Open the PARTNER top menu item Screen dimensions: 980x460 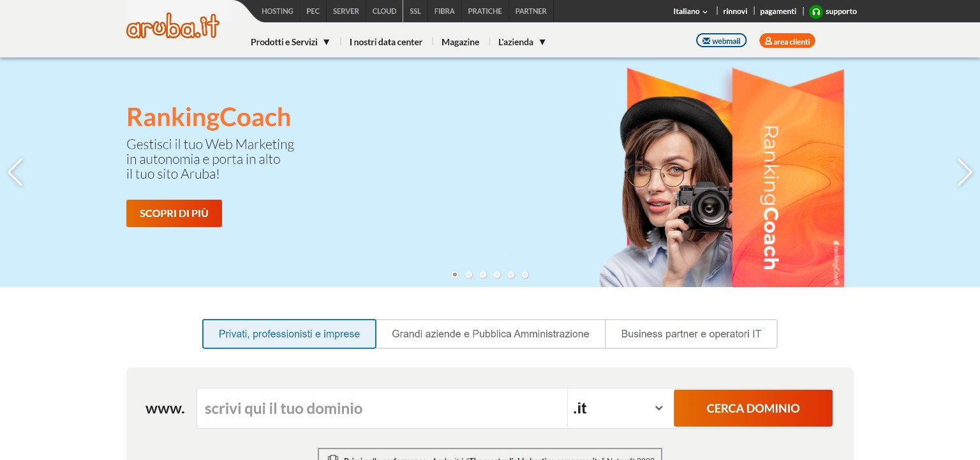click(531, 11)
